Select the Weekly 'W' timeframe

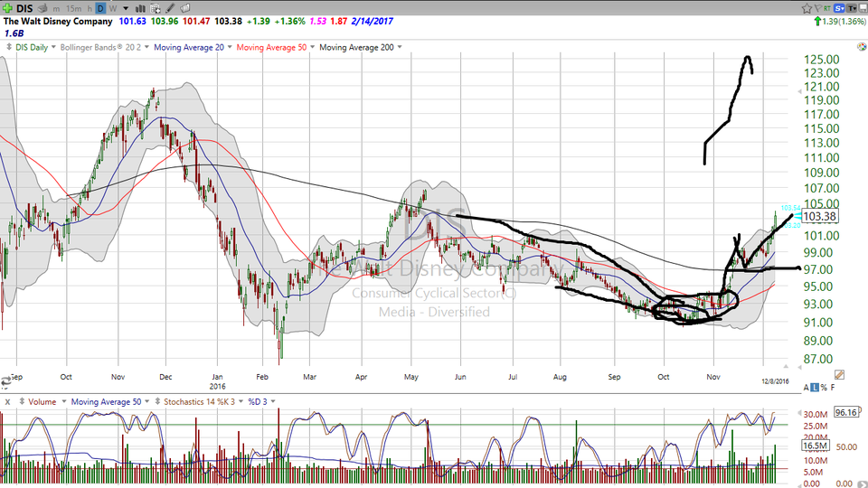[113, 9]
